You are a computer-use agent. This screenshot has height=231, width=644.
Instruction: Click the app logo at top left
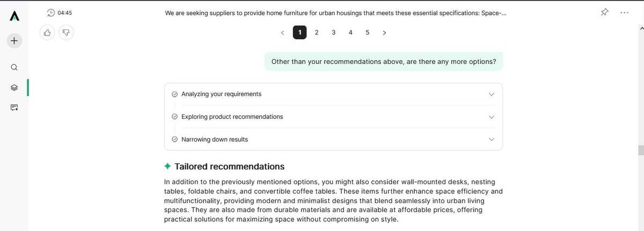(x=14, y=16)
